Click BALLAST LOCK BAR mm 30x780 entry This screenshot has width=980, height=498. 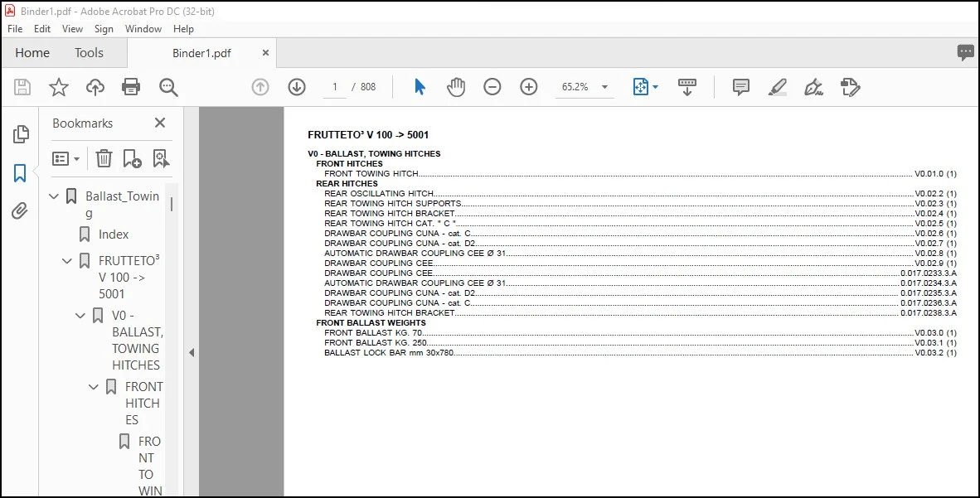point(640,353)
